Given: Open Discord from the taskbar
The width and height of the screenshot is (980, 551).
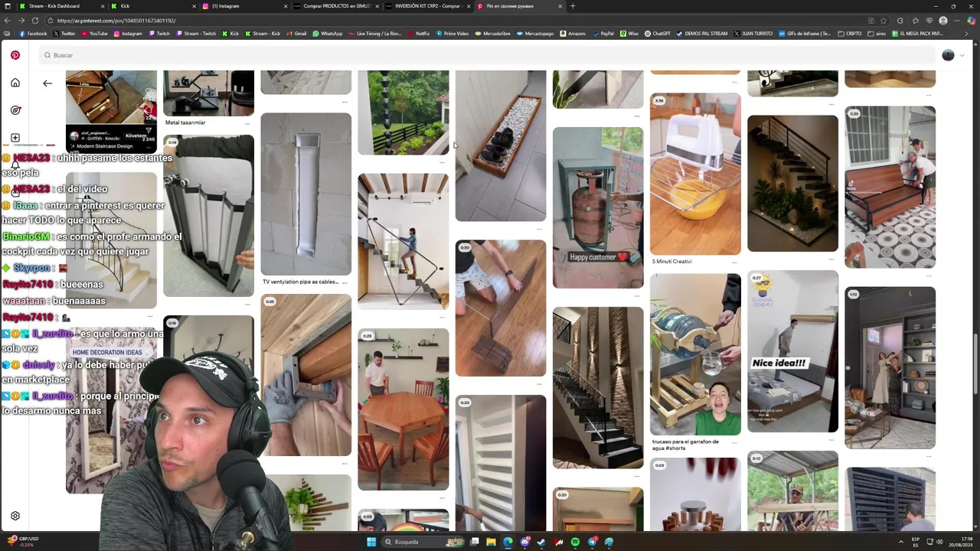Looking at the screenshot, I should coord(525,542).
